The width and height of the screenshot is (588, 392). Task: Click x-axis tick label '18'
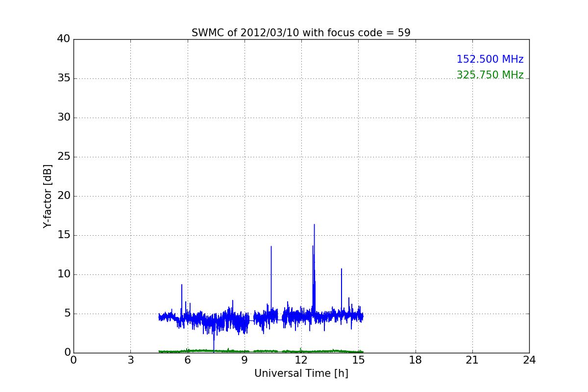click(416, 360)
